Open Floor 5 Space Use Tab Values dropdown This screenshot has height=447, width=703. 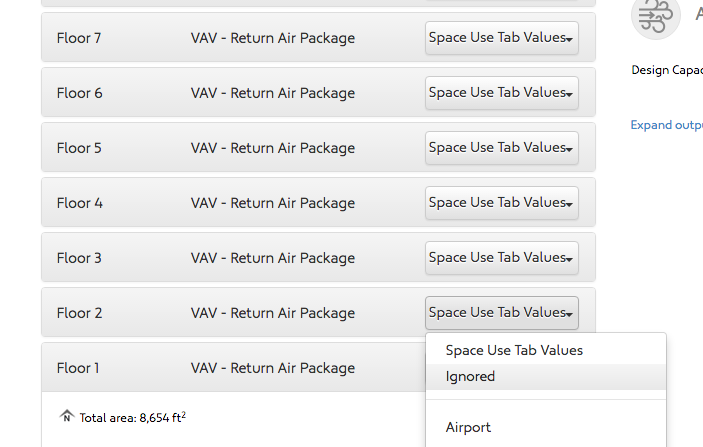coord(502,148)
